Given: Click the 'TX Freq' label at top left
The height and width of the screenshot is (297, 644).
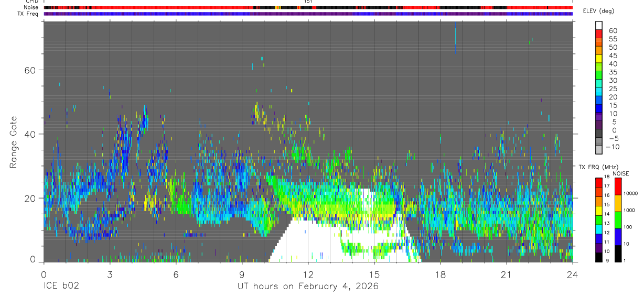Looking at the screenshot, I should (28, 14).
